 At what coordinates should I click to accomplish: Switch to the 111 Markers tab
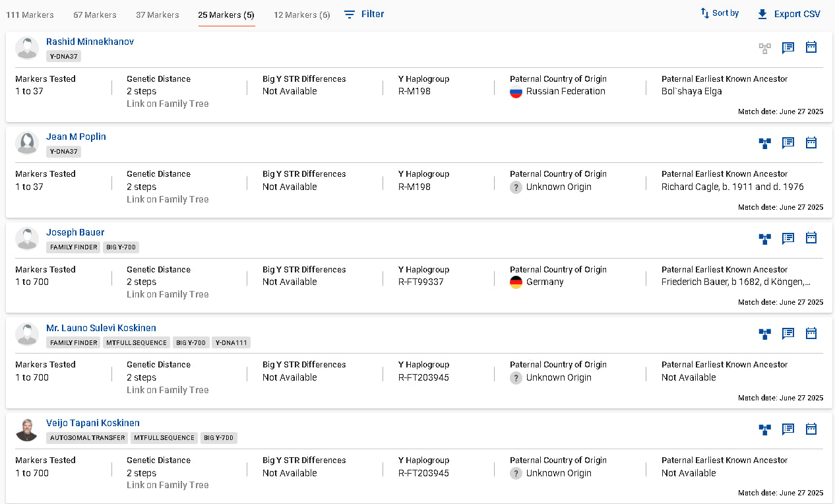pyautogui.click(x=30, y=15)
